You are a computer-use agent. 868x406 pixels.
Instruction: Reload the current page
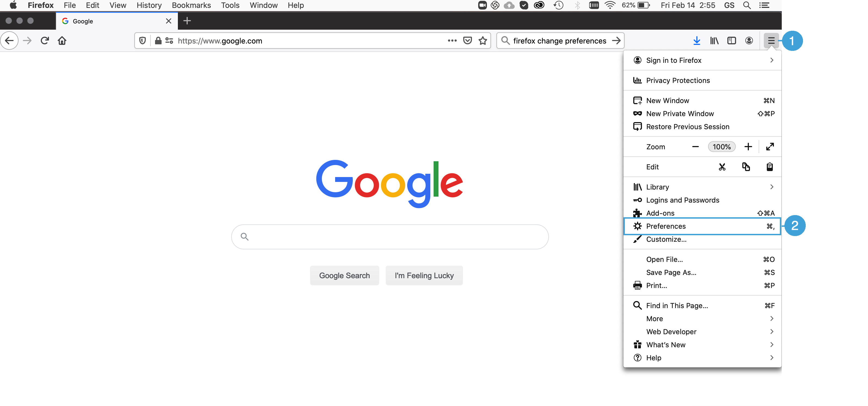tap(45, 41)
